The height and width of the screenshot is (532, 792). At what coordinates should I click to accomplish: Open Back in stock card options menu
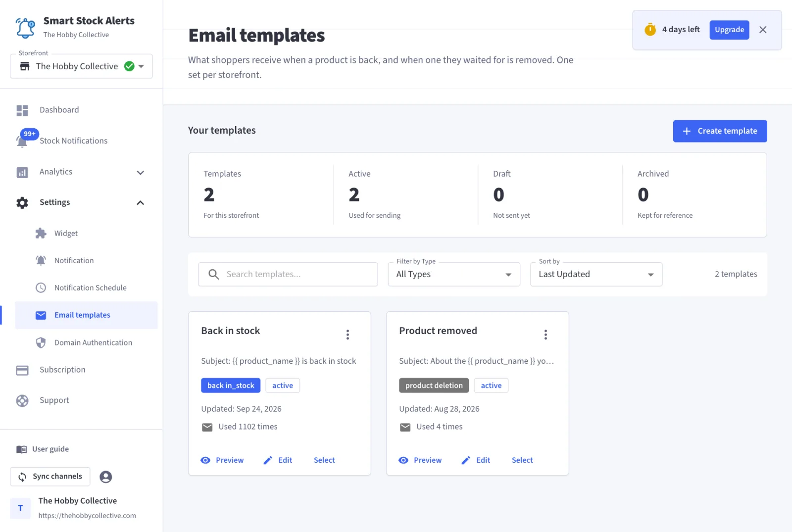click(x=348, y=335)
